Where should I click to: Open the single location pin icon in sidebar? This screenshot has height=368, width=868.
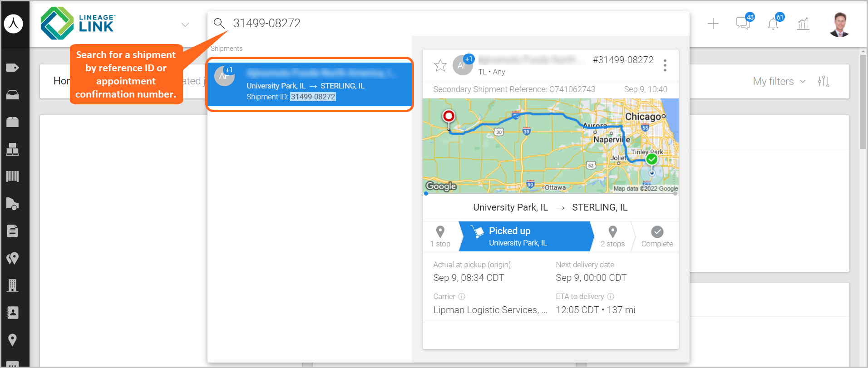click(12, 340)
